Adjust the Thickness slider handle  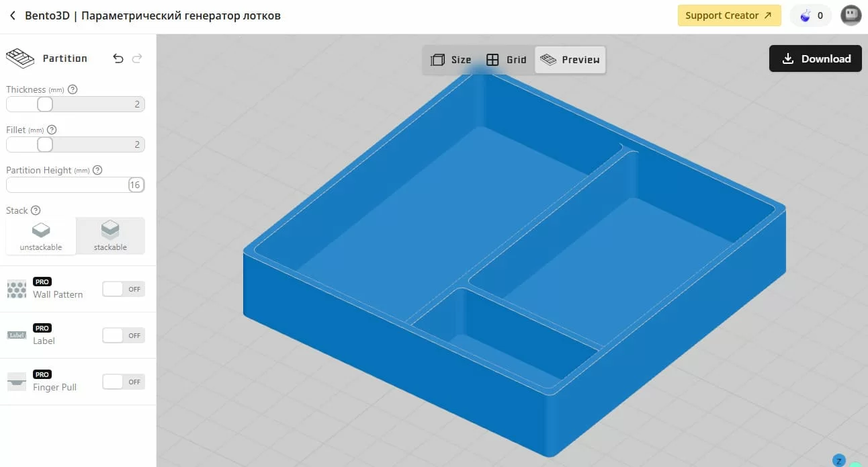[x=45, y=104]
